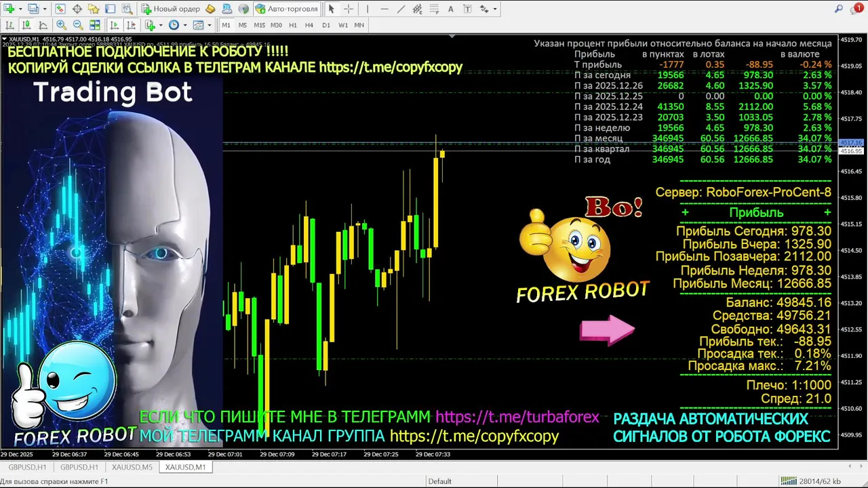Switch timeframe to M15
The width and height of the screenshot is (868, 488).
259,25
